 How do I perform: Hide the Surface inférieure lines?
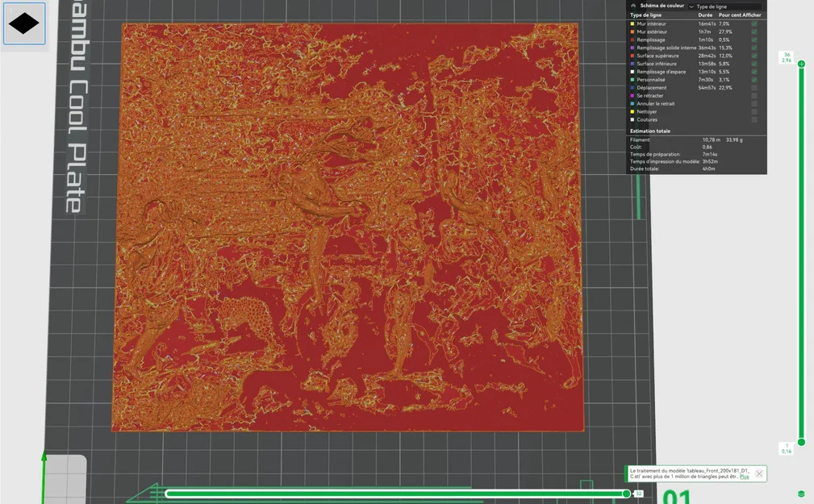click(x=753, y=64)
